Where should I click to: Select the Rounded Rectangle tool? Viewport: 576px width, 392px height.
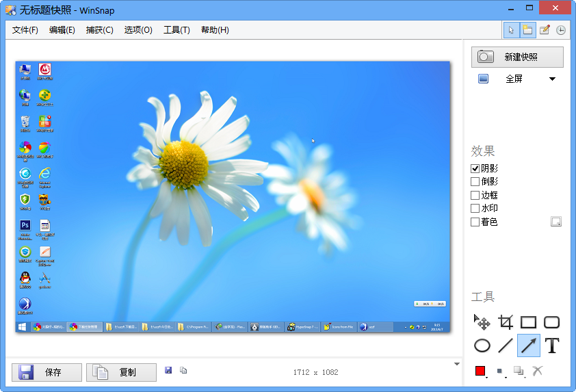(551, 322)
